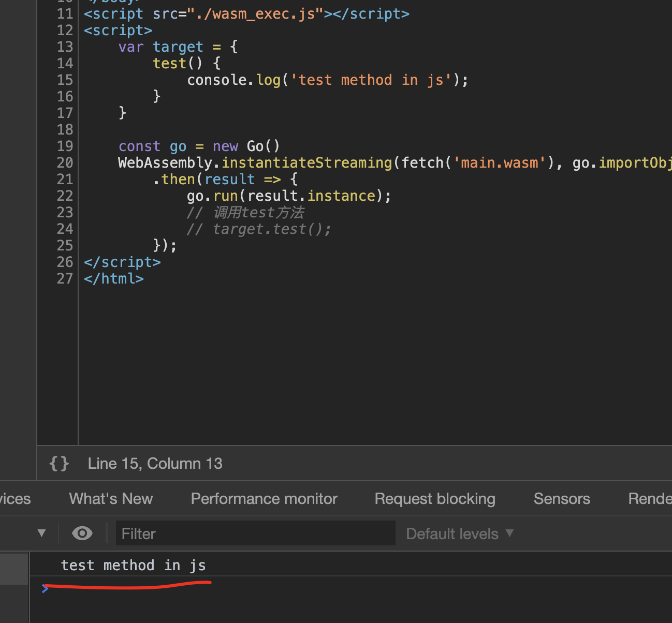Click the 'var target = {' code line
Screen dimensions: 672x623
coord(178,47)
